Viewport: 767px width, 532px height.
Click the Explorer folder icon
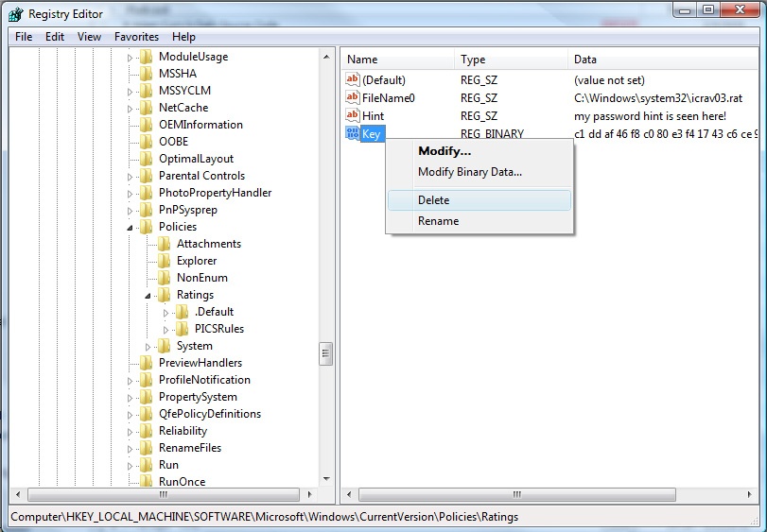point(164,261)
